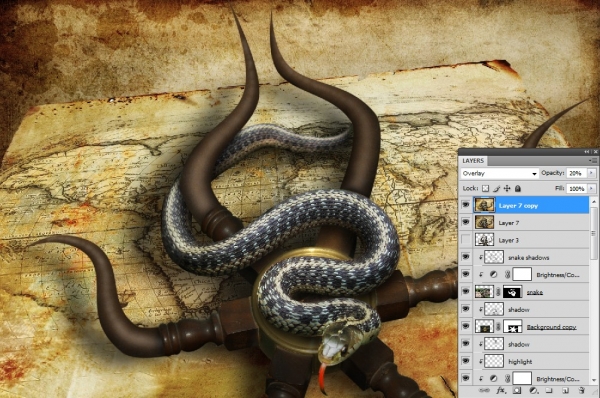600x398 pixels.
Task: Click the highlight layer thumbnail
Action: coord(494,362)
